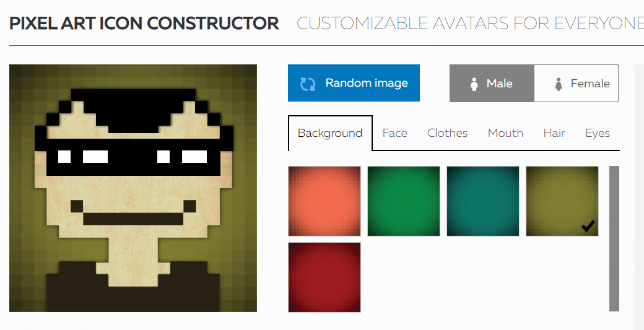This screenshot has width=644, height=330.
Task: Click the checkmark on olive swatch
Action: click(x=588, y=226)
